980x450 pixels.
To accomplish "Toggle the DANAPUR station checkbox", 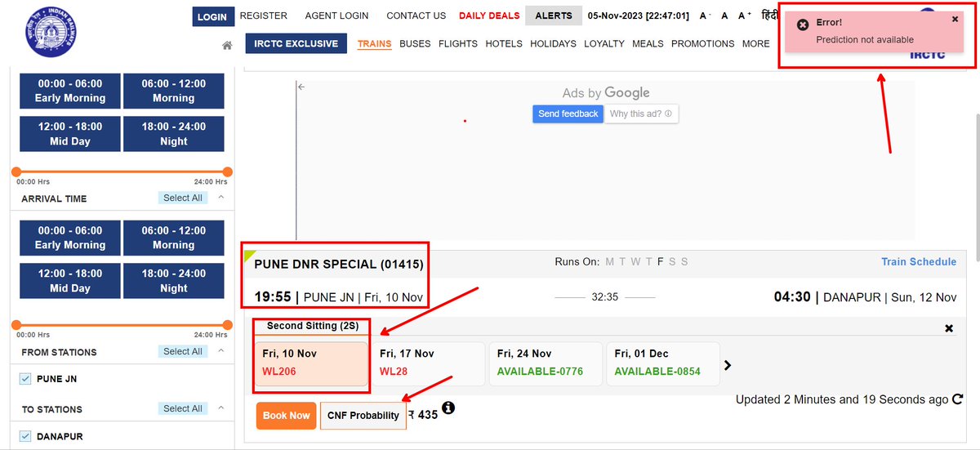I will click(25, 436).
